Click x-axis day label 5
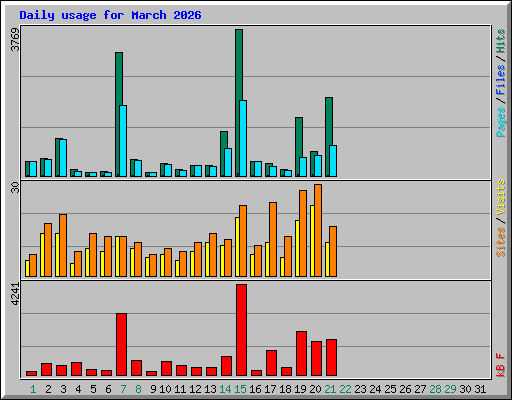The height and width of the screenshot is (400, 512). point(93,389)
